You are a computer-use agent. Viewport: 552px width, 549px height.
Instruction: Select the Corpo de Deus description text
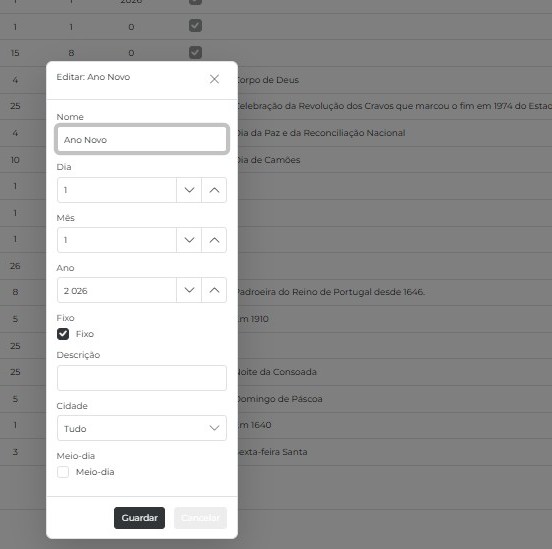[268, 80]
